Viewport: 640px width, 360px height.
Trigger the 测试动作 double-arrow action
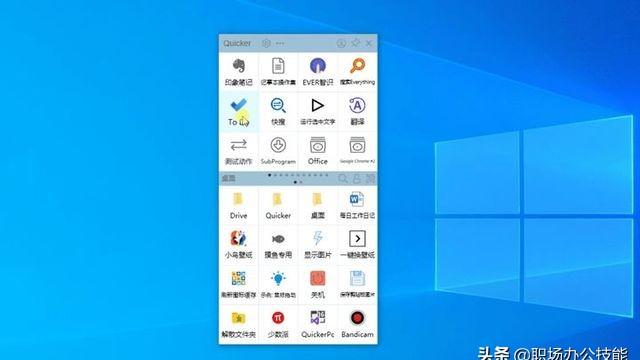[238, 151]
